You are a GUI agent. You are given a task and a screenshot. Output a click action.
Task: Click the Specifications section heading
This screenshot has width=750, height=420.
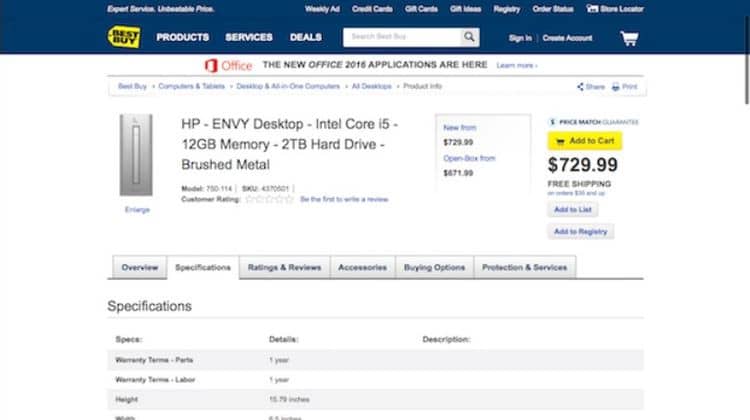point(150,306)
